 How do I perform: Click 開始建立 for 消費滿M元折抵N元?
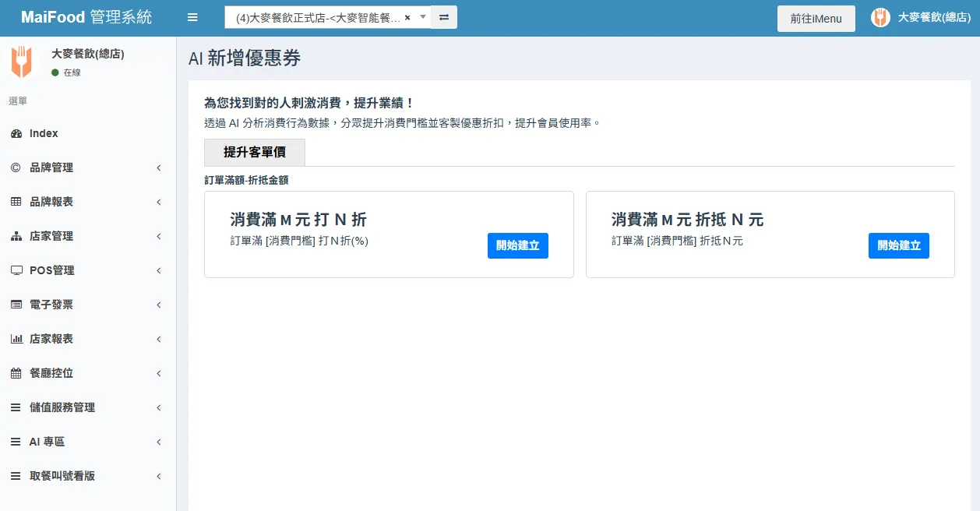point(898,245)
